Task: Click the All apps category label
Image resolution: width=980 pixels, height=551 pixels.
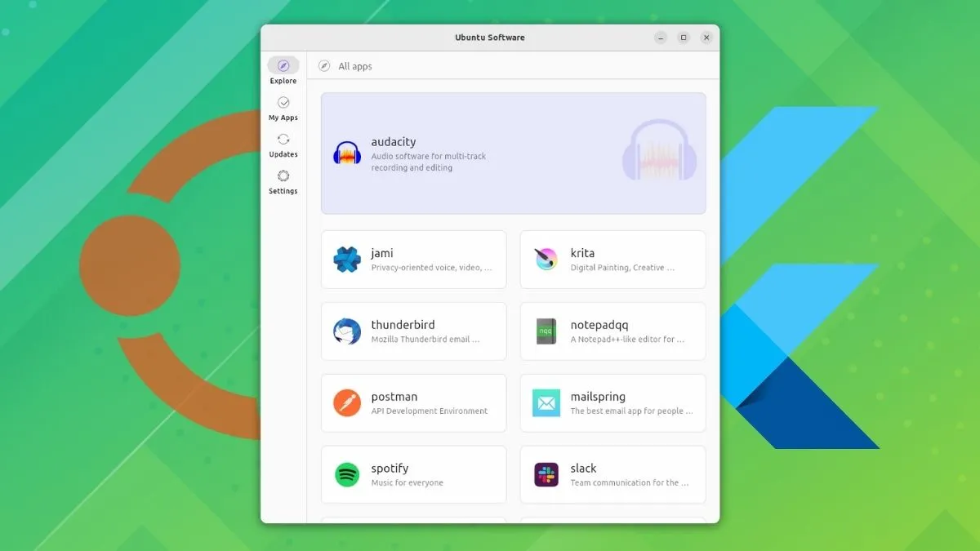Action: pos(355,66)
